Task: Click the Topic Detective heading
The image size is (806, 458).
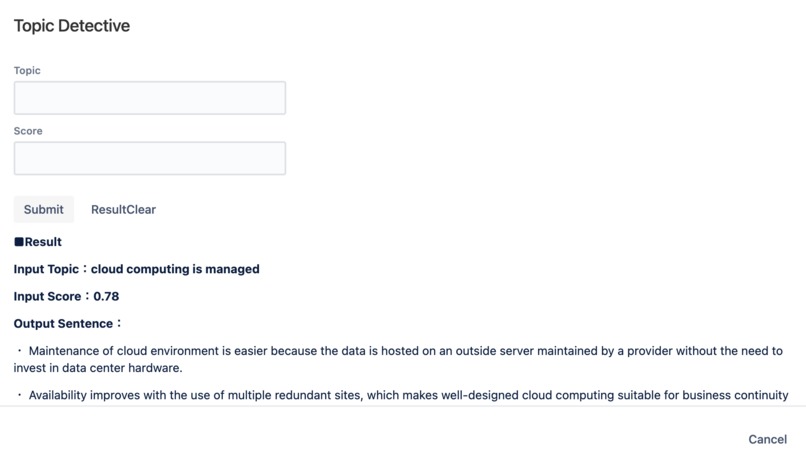Action: [72, 26]
